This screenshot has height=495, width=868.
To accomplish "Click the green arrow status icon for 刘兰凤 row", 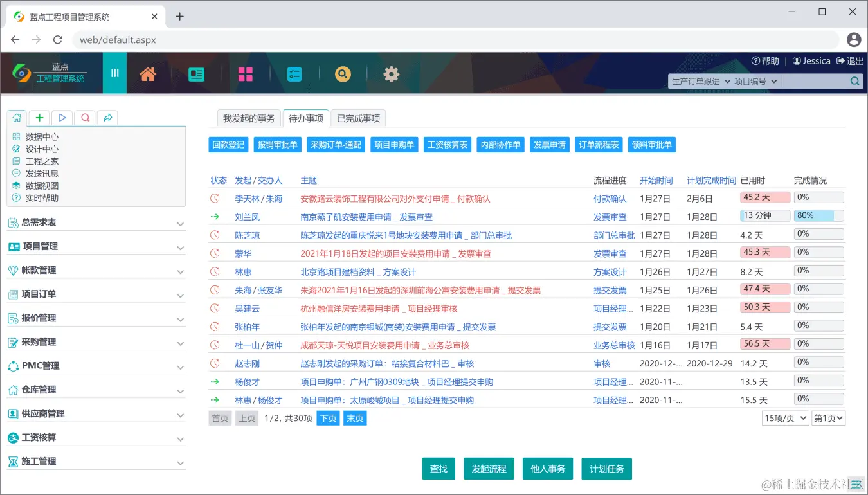I will click(x=215, y=217).
